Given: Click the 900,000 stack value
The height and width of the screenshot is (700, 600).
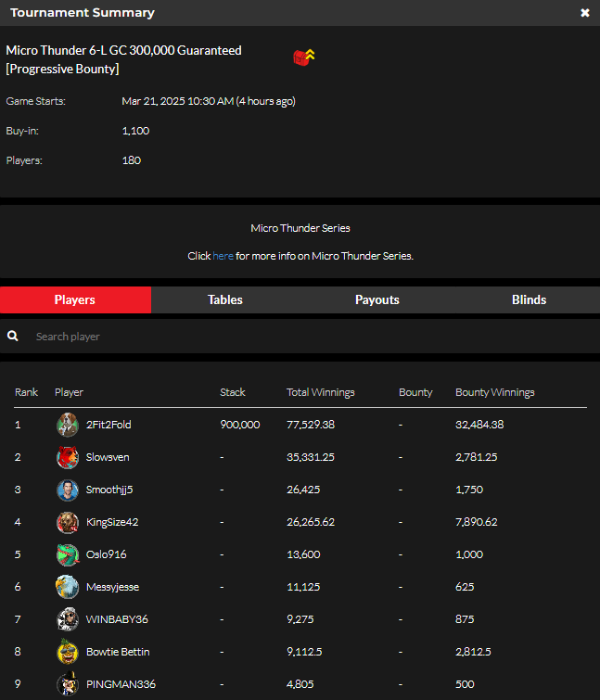Looking at the screenshot, I should [240, 425].
